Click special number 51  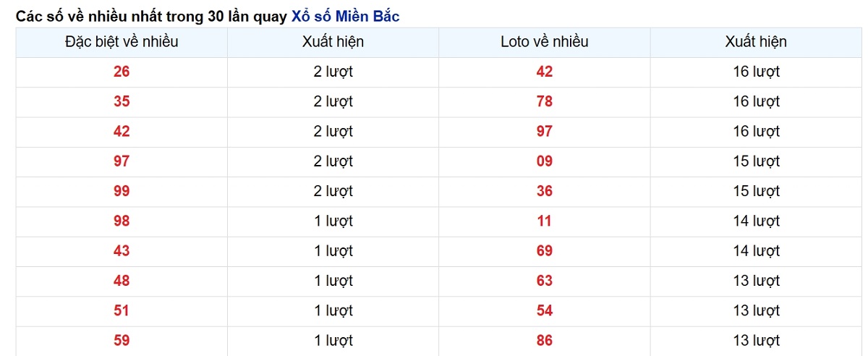[122, 310]
